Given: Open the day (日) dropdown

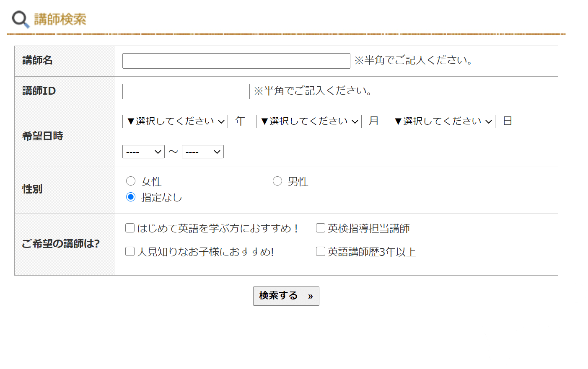Looking at the screenshot, I should coord(442,121).
